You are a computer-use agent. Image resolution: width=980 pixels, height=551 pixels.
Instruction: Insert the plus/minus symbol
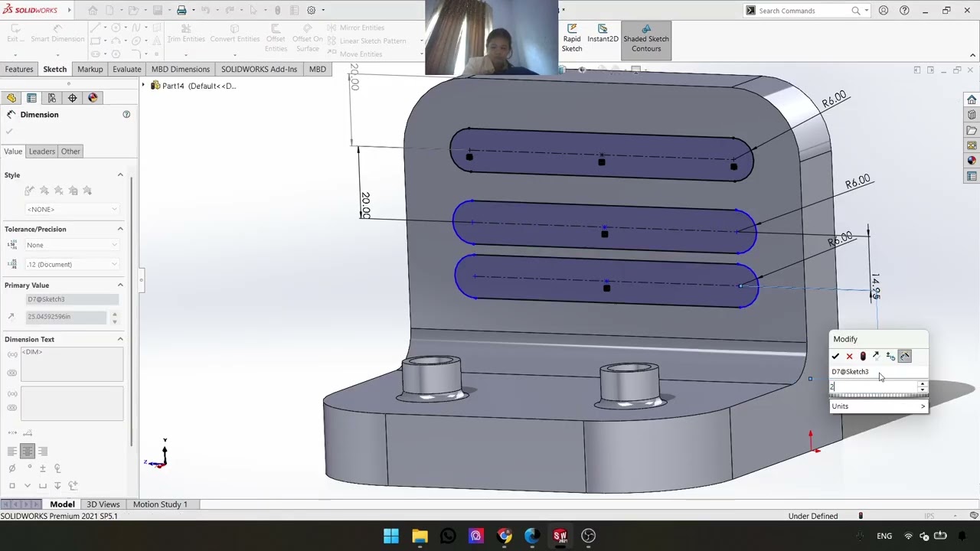click(42, 468)
